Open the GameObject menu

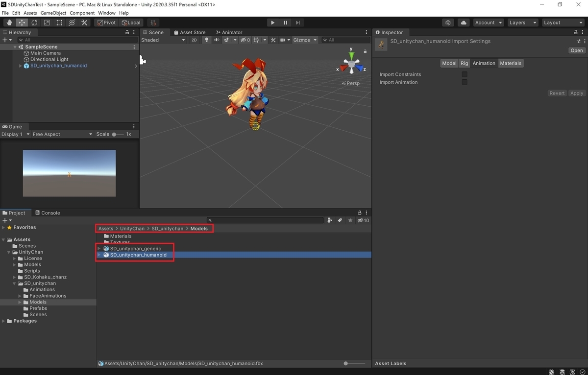point(53,13)
